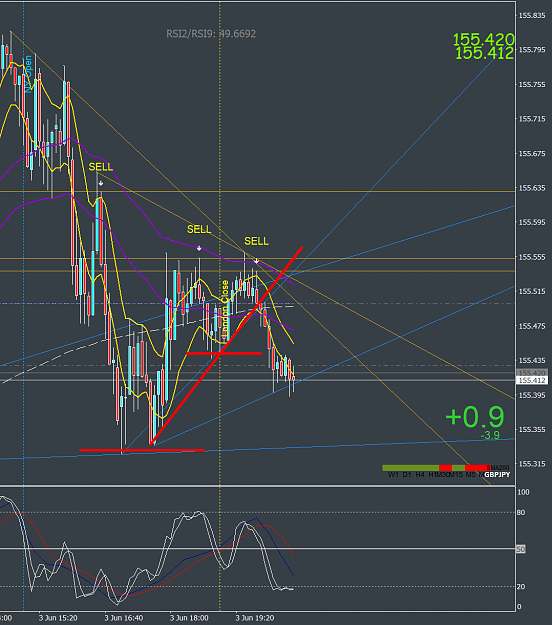Click the 155.555 price axis label
The width and height of the screenshot is (552, 625).
point(532,257)
